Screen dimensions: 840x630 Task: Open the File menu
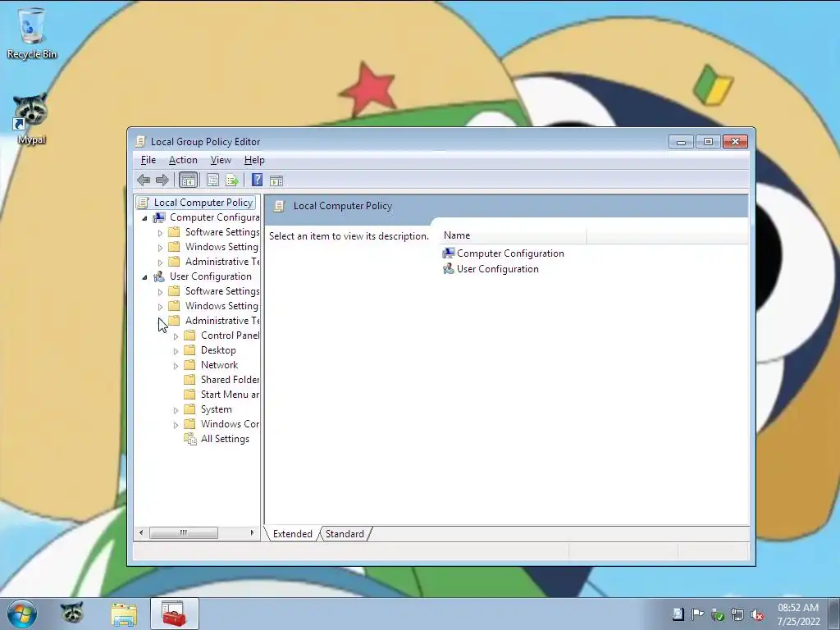tap(148, 160)
